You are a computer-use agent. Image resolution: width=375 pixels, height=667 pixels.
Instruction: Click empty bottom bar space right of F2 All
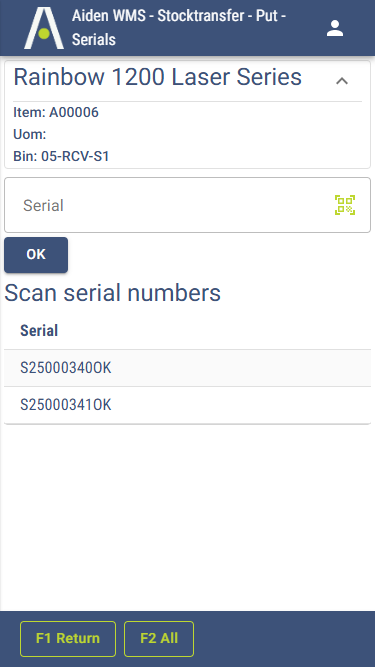(284, 638)
